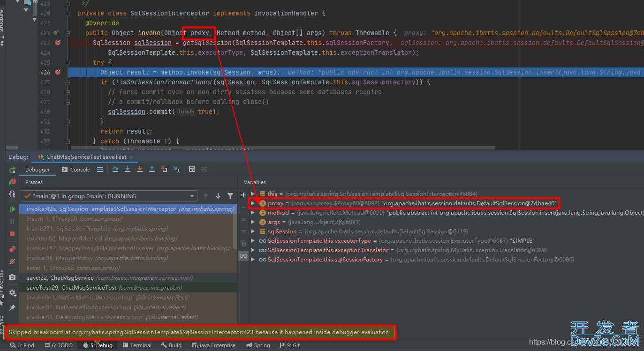Viewport: 644px width, 351px height.
Task: Stop the running debug session
Action: tap(12, 233)
